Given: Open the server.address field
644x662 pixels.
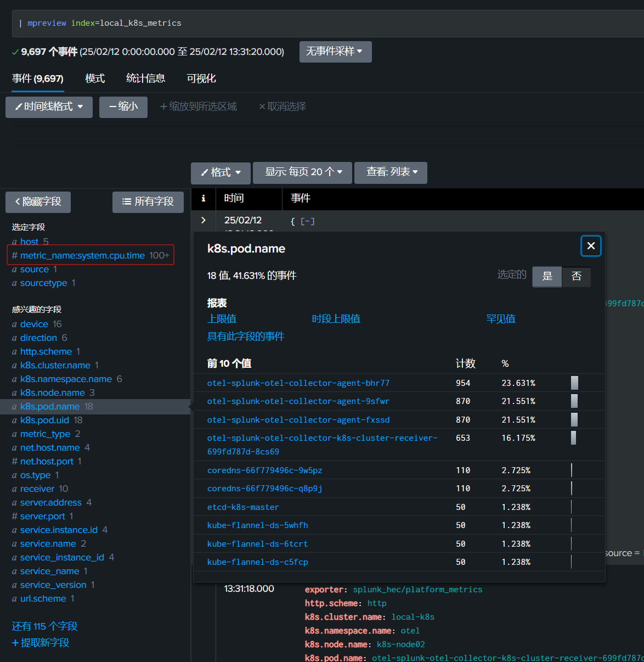Looking at the screenshot, I should [x=51, y=502].
